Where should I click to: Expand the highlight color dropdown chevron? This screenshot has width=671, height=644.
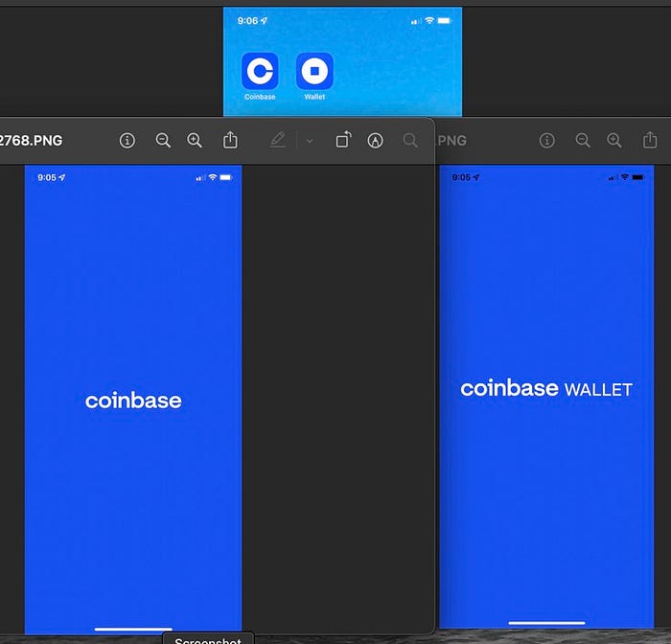[310, 141]
